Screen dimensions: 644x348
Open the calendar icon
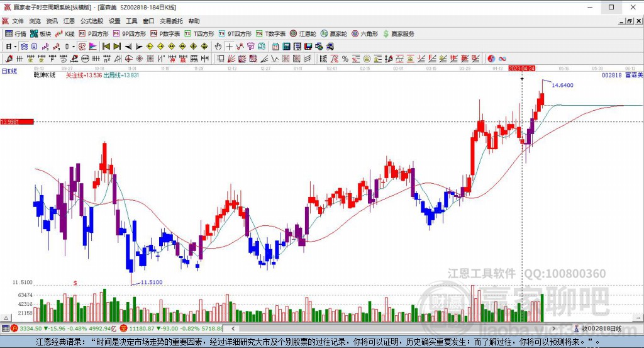click(275, 47)
